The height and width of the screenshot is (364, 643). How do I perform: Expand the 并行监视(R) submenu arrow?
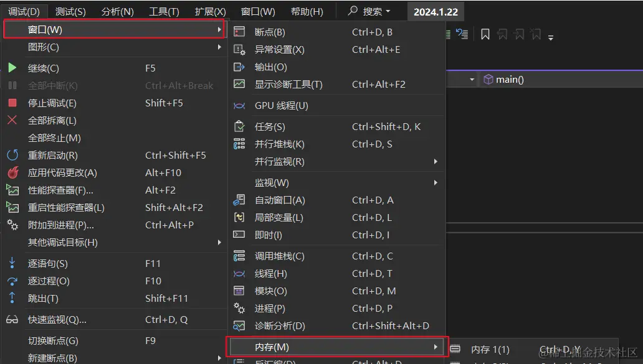click(436, 161)
